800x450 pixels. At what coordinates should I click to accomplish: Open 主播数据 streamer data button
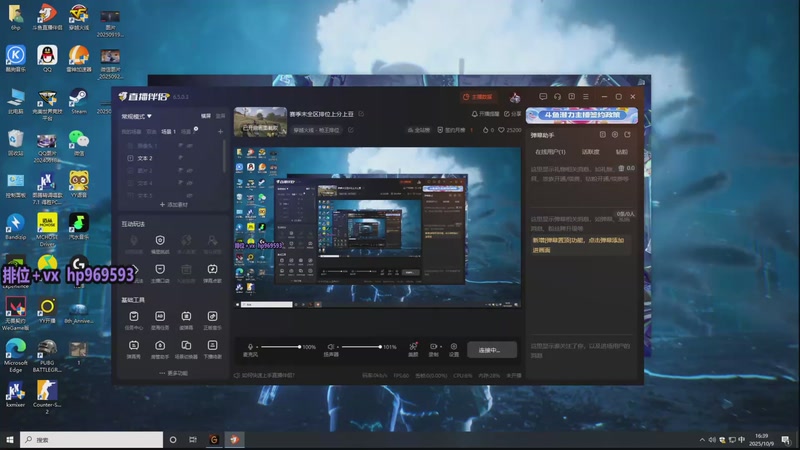[x=478, y=96]
